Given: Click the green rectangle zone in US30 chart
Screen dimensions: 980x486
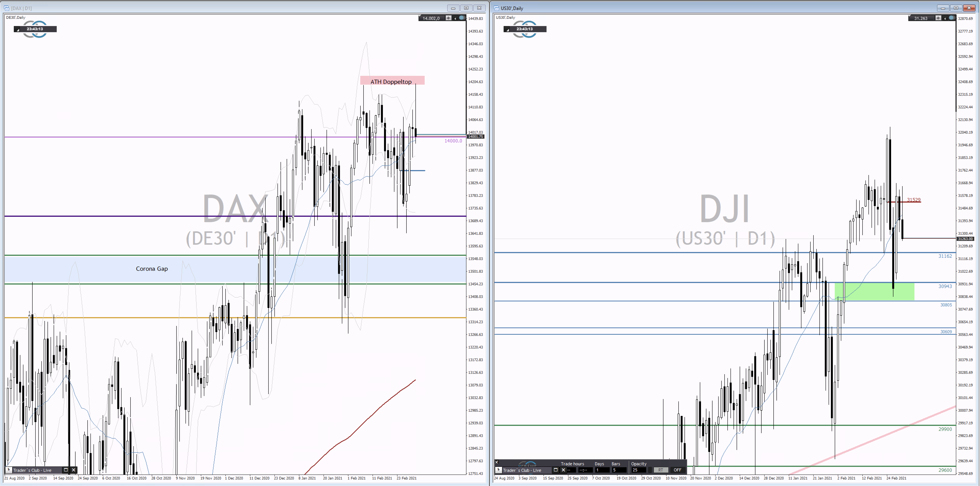Looking at the screenshot, I should point(874,291).
